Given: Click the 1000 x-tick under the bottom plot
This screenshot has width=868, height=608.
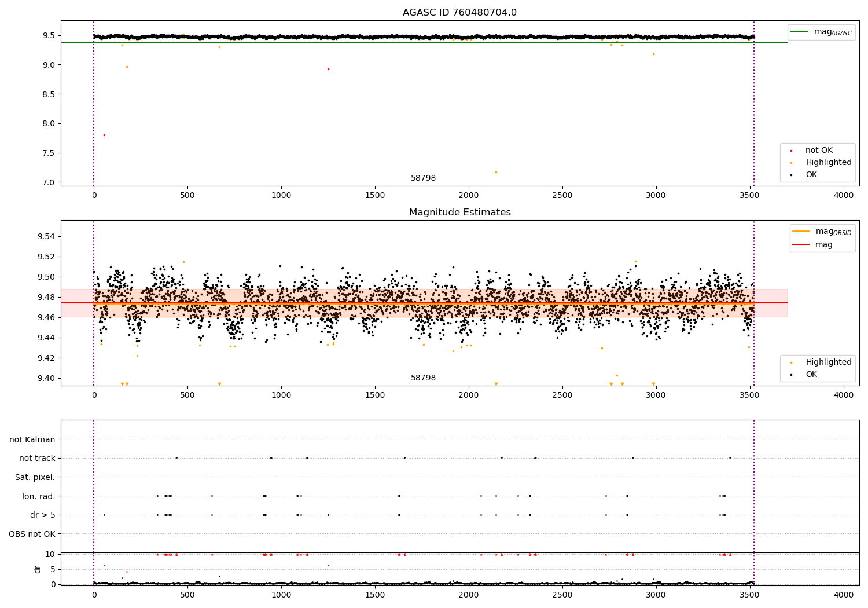Looking at the screenshot, I should point(281,595).
